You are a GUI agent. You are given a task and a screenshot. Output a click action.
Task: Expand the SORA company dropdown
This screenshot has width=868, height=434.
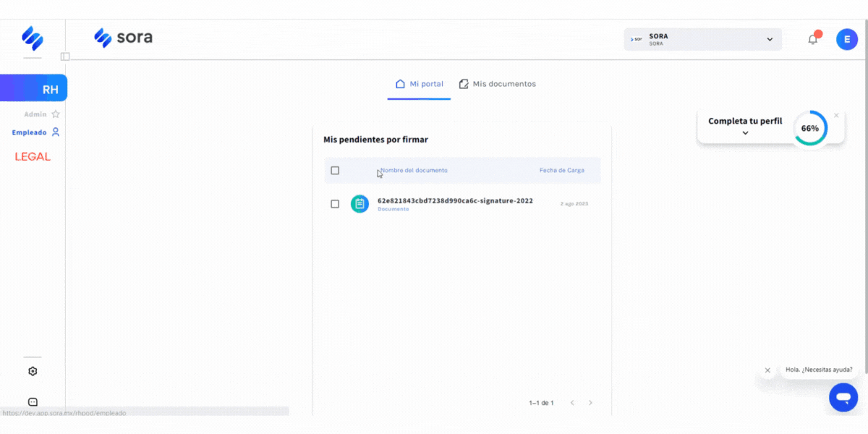point(769,38)
